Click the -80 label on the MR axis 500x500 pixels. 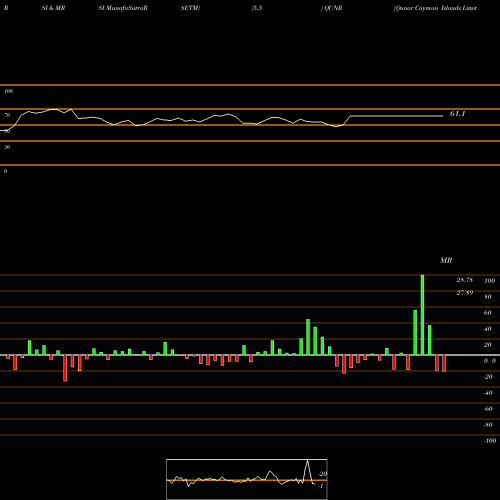pyautogui.click(x=488, y=425)
